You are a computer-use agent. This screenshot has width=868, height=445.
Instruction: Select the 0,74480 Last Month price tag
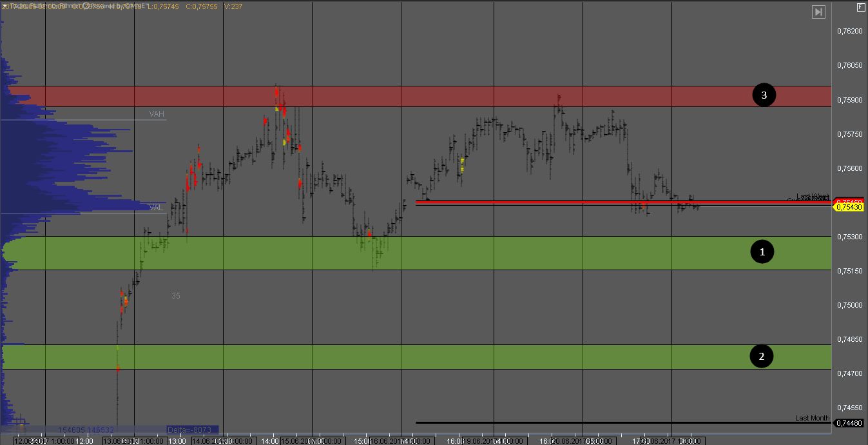tap(849, 423)
